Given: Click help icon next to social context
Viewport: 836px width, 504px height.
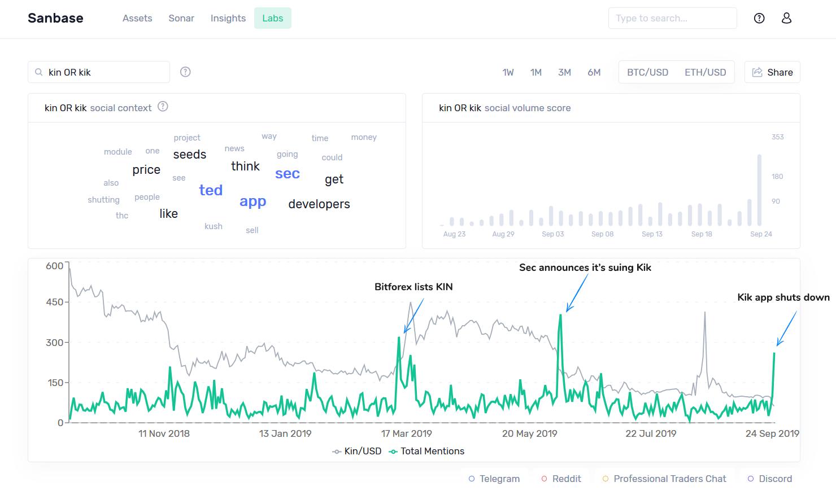Looking at the screenshot, I should click(163, 106).
